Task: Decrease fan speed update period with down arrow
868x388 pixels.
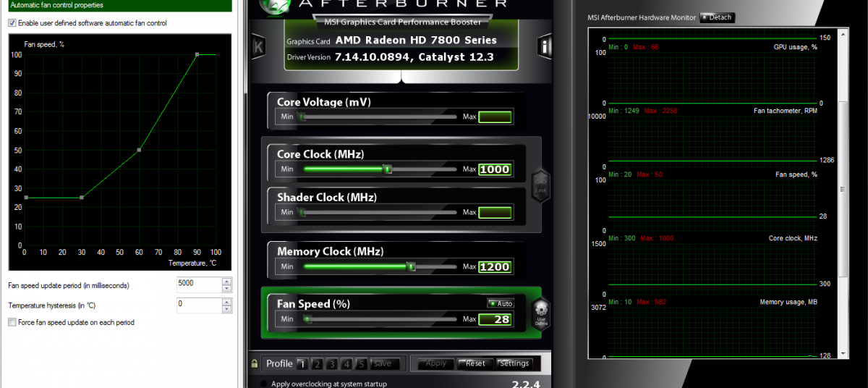Action: (x=226, y=289)
